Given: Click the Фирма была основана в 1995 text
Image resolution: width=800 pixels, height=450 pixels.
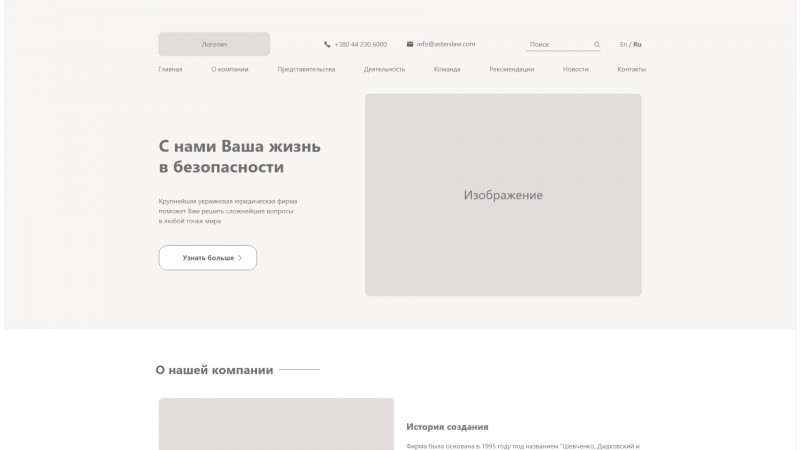Looking at the screenshot, I should point(523,446).
